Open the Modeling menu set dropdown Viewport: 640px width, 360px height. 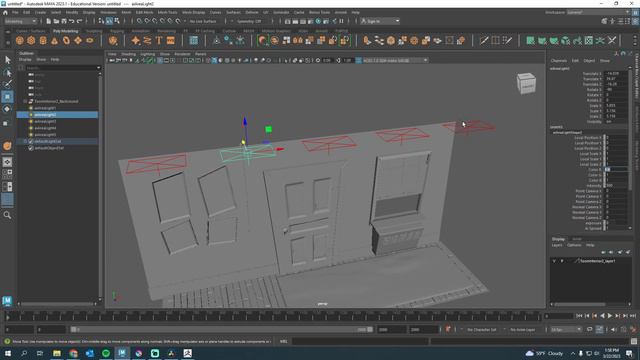[20, 21]
